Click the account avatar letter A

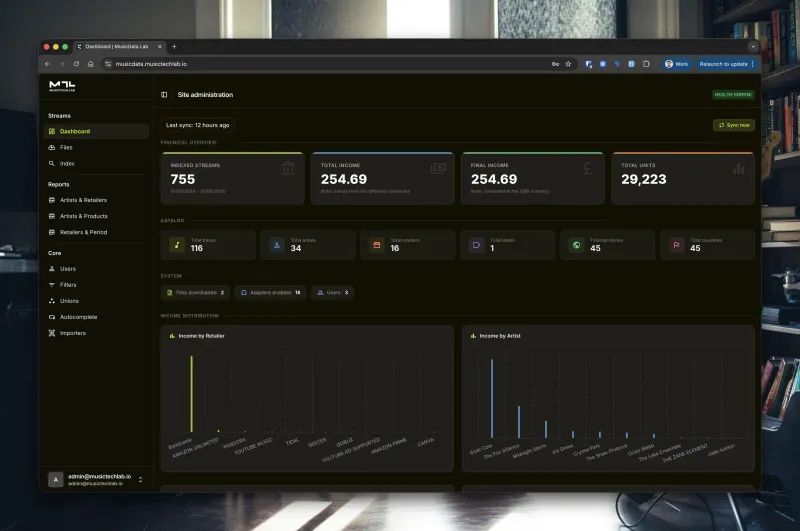(56, 479)
